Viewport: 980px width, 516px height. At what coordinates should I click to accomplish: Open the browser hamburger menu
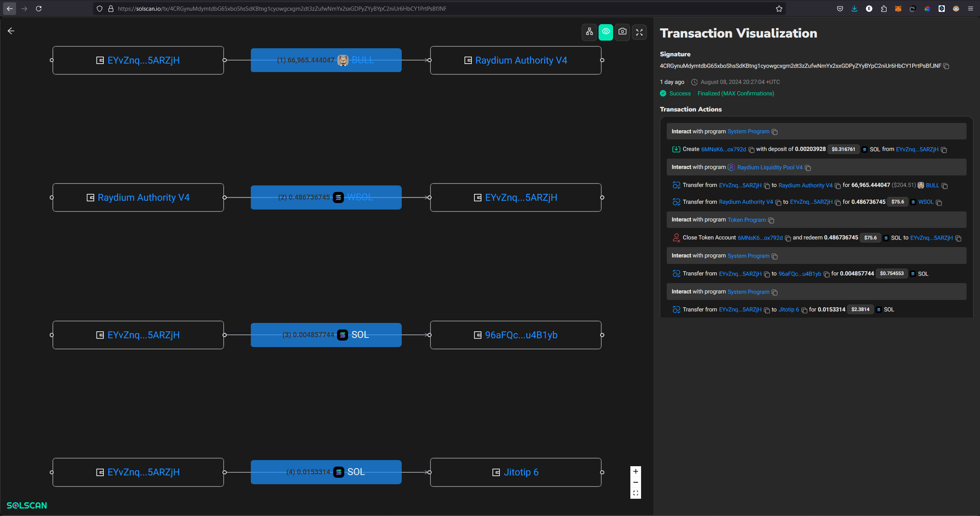click(x=970, y=8)
